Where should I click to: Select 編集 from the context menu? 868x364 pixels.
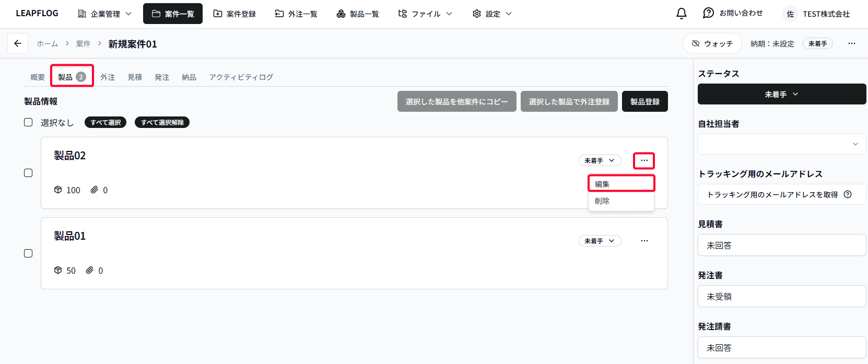click(621, 184)
